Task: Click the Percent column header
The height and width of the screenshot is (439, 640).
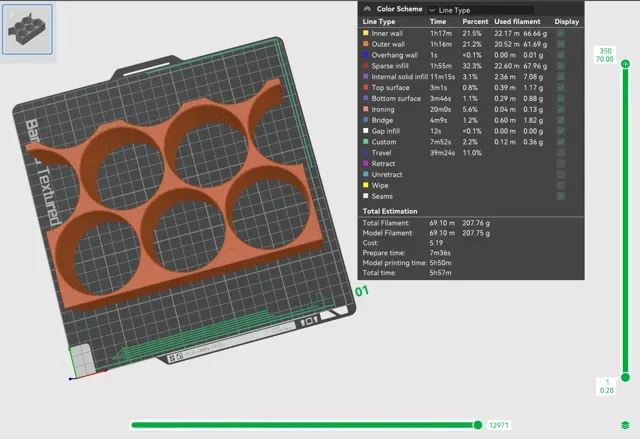Action: pyautogui.click(x=475, y=22)
